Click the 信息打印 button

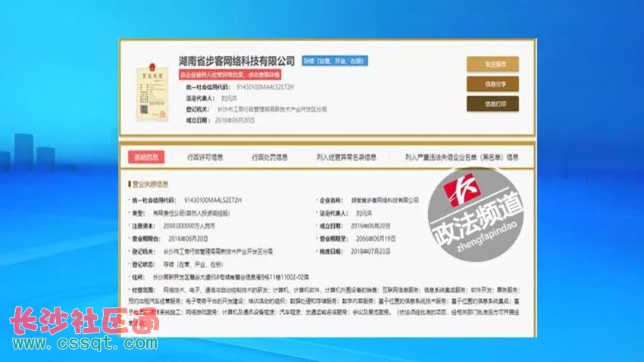tap(492, 104)
